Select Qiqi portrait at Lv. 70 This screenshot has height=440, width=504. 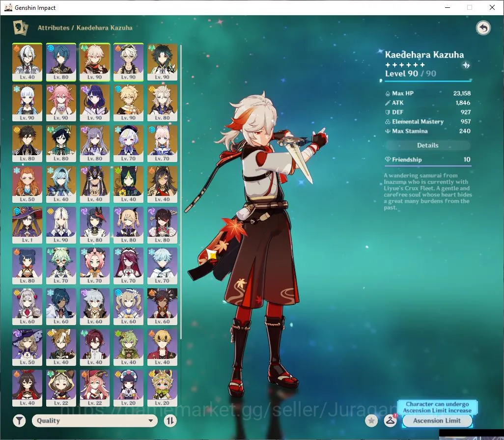pos(129,144)
